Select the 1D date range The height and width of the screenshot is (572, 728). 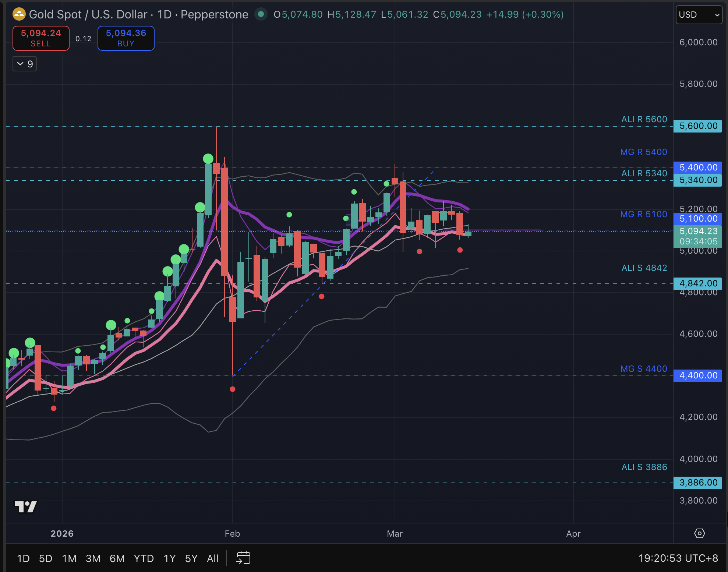[23, 558]
